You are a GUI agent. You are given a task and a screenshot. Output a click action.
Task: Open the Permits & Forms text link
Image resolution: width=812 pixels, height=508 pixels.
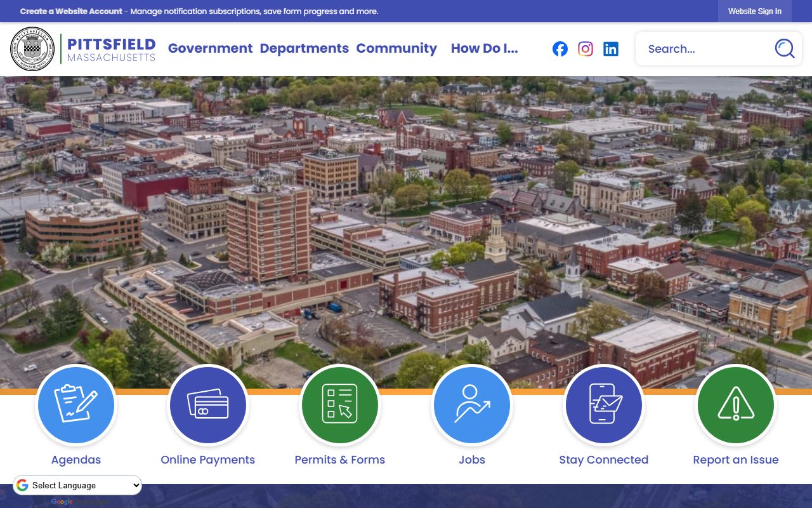tap(340, 460)
